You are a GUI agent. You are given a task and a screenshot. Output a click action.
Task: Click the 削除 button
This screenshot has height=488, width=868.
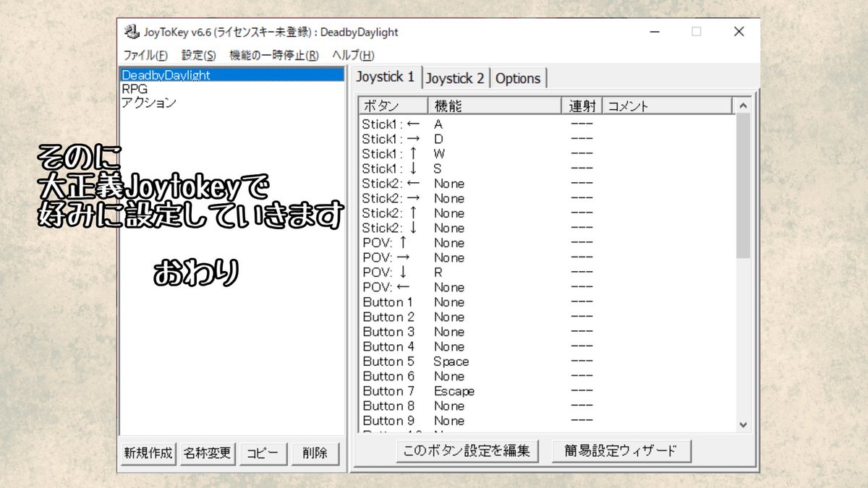(315, 453)
